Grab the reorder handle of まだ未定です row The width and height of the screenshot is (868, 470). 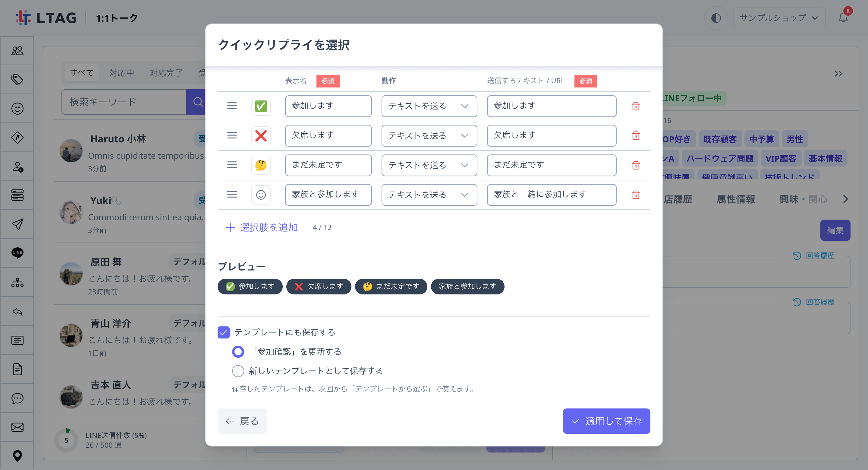tap(232, 165)
